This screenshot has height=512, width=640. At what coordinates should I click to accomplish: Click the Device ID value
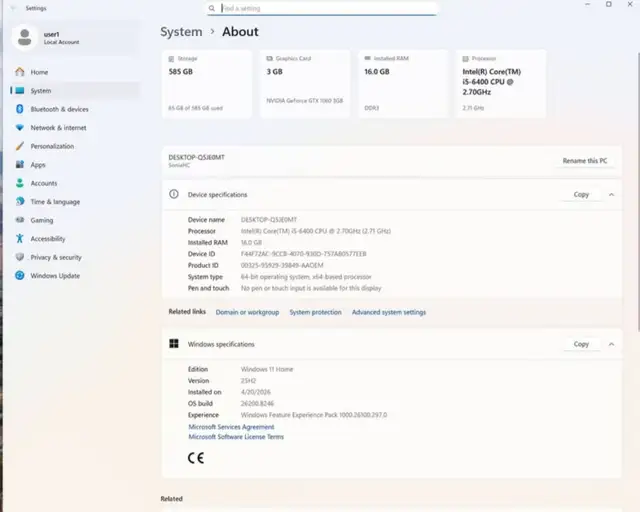click(x=304, y=254)
